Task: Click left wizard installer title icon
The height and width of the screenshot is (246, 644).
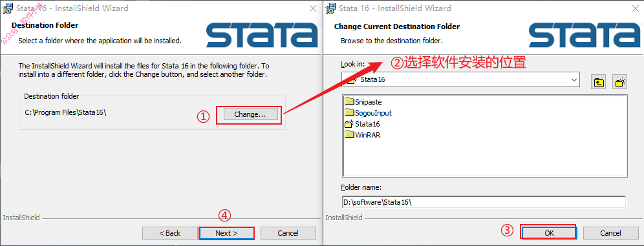Action: (7, 8)
